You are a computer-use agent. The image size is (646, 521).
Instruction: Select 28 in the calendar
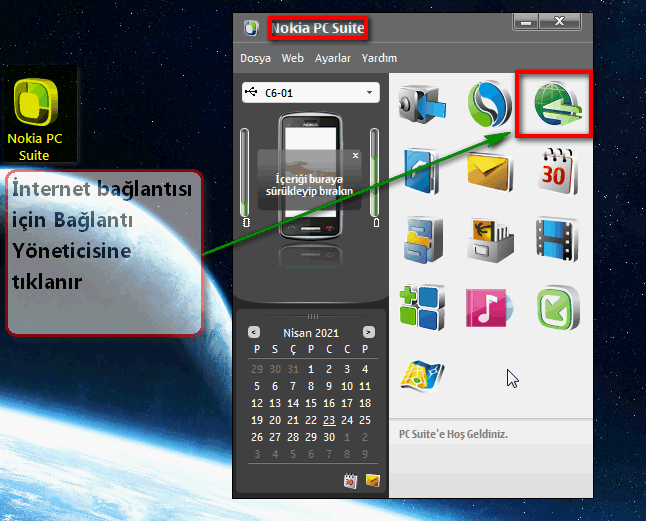click(293, 437)
